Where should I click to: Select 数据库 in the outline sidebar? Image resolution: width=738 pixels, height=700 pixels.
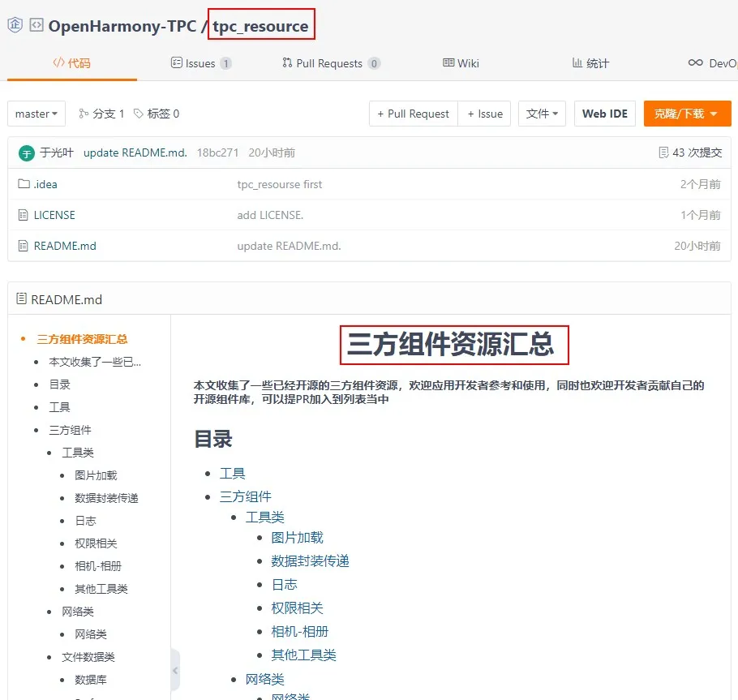tap(91, 679)
